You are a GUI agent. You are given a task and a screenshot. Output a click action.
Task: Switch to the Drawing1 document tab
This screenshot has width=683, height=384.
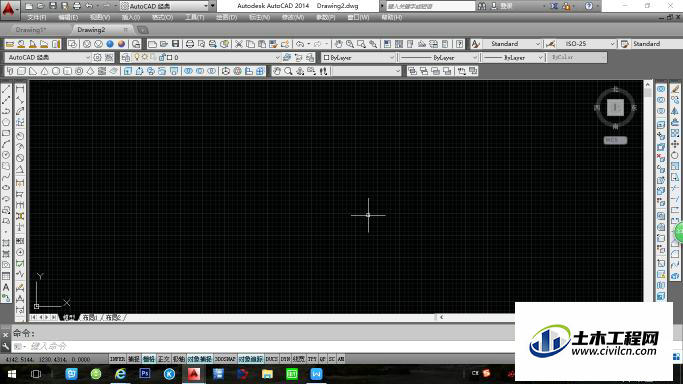coord(30,30)
